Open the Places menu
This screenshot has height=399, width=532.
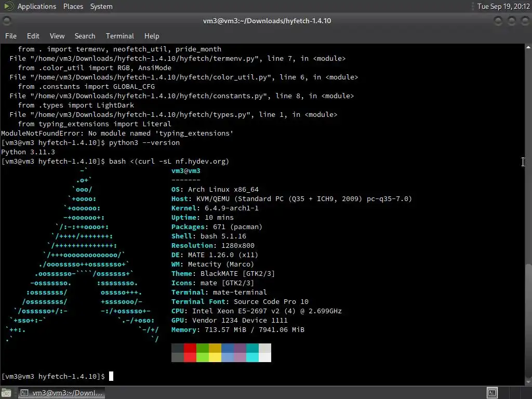[x=73, y=6]
